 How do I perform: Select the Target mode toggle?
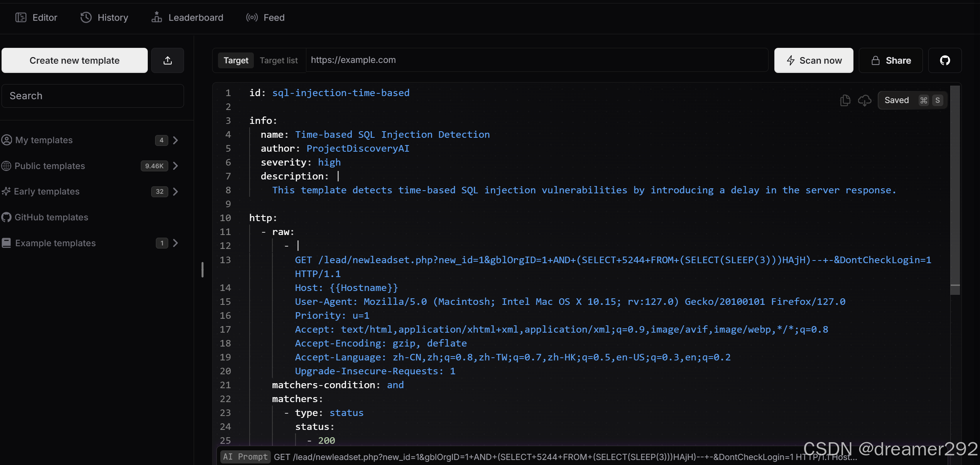click(x=236, y=61)
